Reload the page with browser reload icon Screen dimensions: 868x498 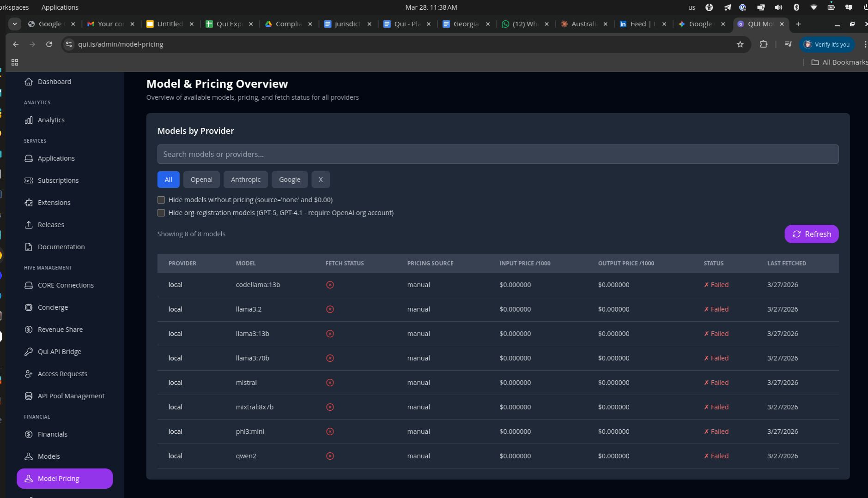[x=49, y=44]
